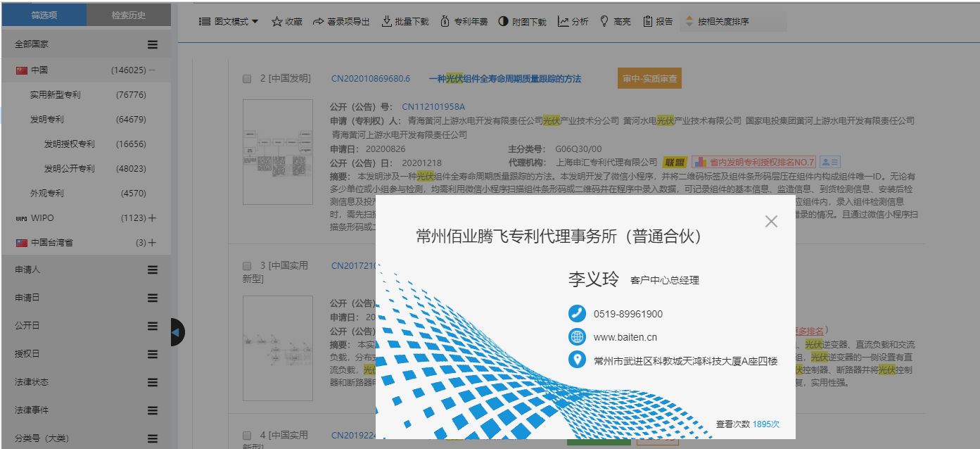Click the 联盟 badge
Viewport: 980px width, 449px height.
pyautogui.click(x=675, y=163)
